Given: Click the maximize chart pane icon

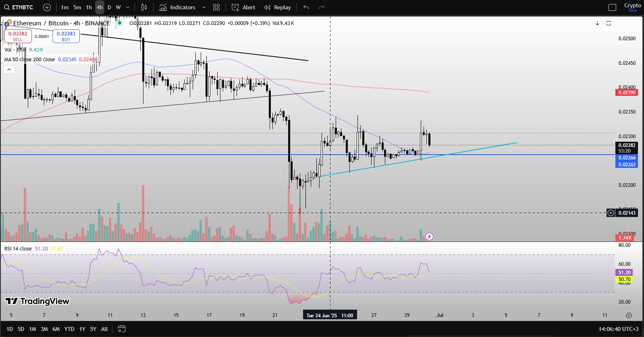Looking at the screenshot, I should pos(609,23).
